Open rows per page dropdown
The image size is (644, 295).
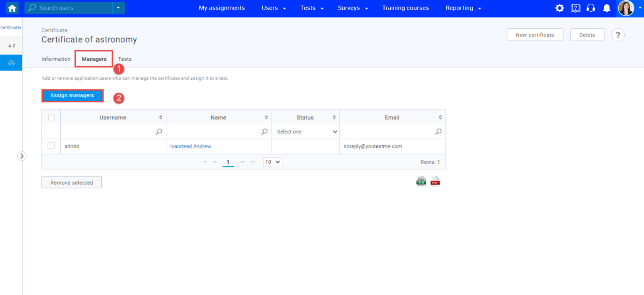point(272,162)
